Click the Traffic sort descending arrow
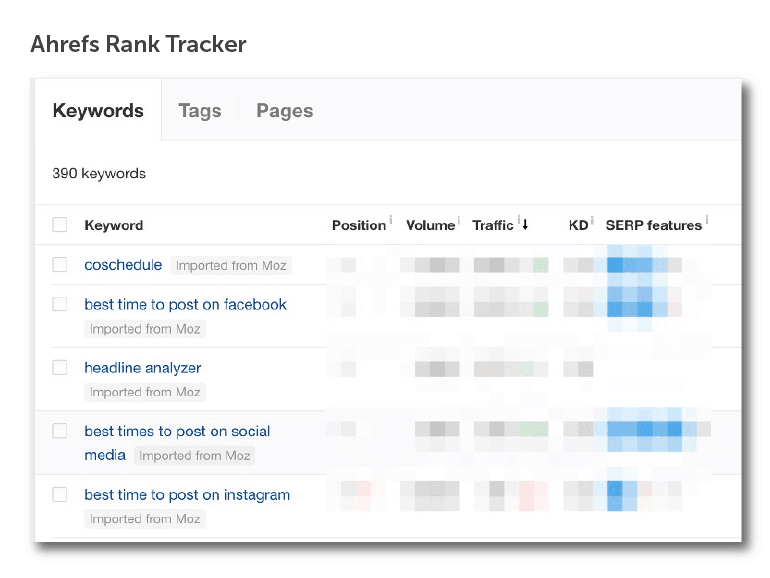The image size is (770, 578). coord(525,225)
